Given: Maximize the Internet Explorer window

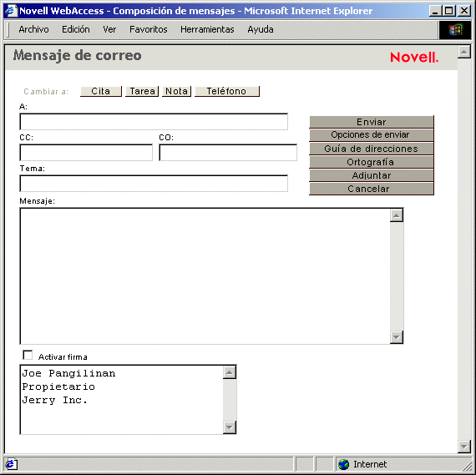Looking at the screenshot, I should (x=448, y=11).
